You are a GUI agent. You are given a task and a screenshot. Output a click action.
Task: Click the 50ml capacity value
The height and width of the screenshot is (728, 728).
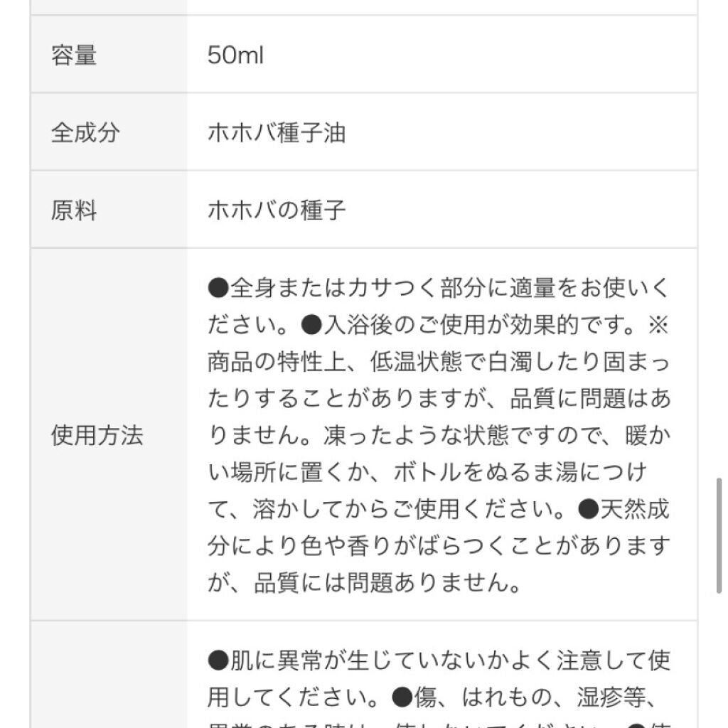click(235, 55)
